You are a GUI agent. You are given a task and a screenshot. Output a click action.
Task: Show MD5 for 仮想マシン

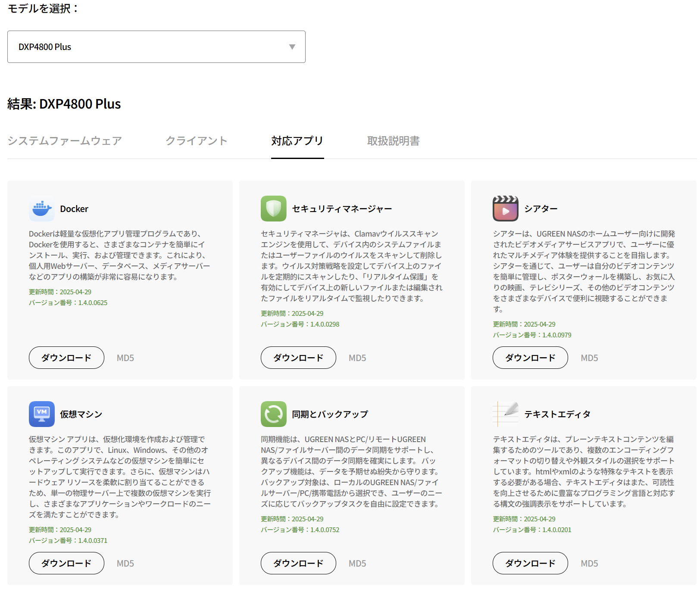pyautogui.click(x=125, y=564)
